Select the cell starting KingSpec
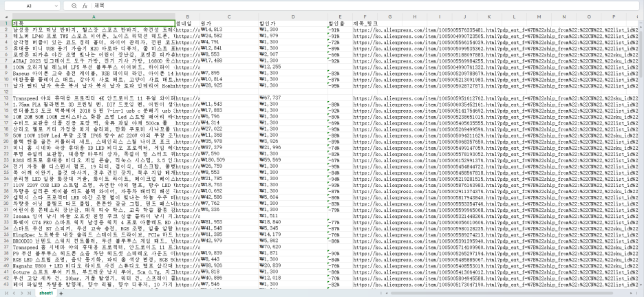 click(94, 234)
